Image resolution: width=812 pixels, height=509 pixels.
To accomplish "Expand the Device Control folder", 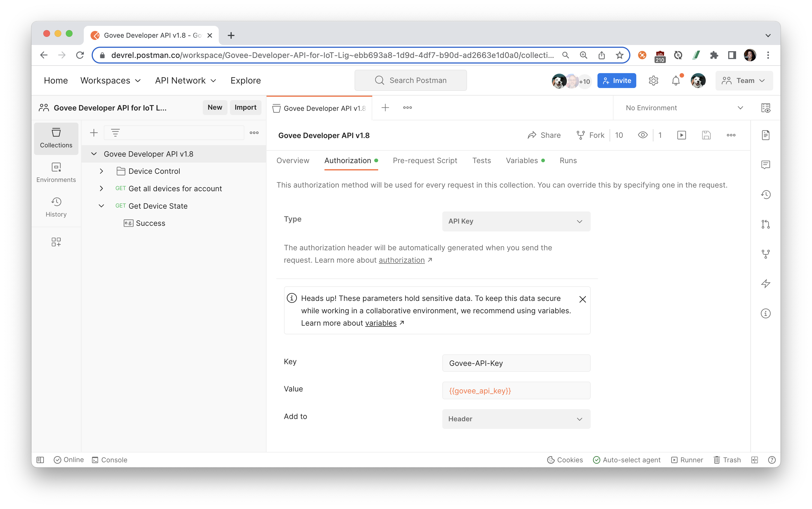I will (x=101, y=171).
